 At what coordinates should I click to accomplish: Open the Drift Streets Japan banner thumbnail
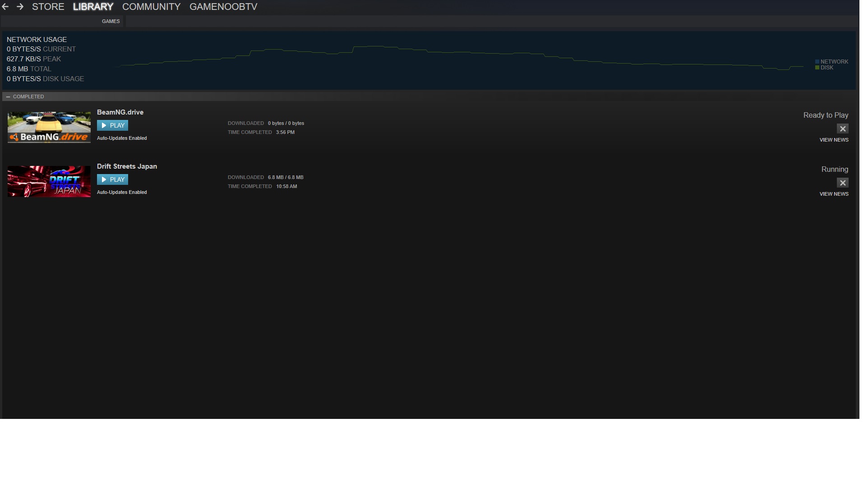(x=49, y=181)
